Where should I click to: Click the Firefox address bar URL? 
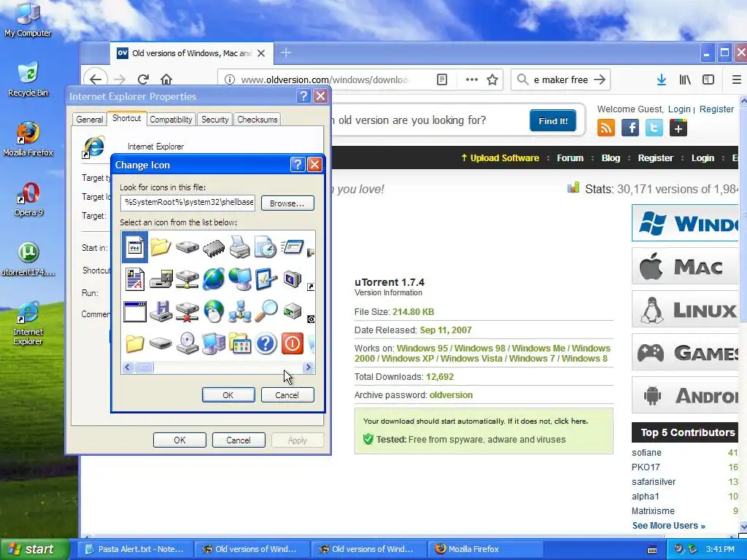pos(324,79)
